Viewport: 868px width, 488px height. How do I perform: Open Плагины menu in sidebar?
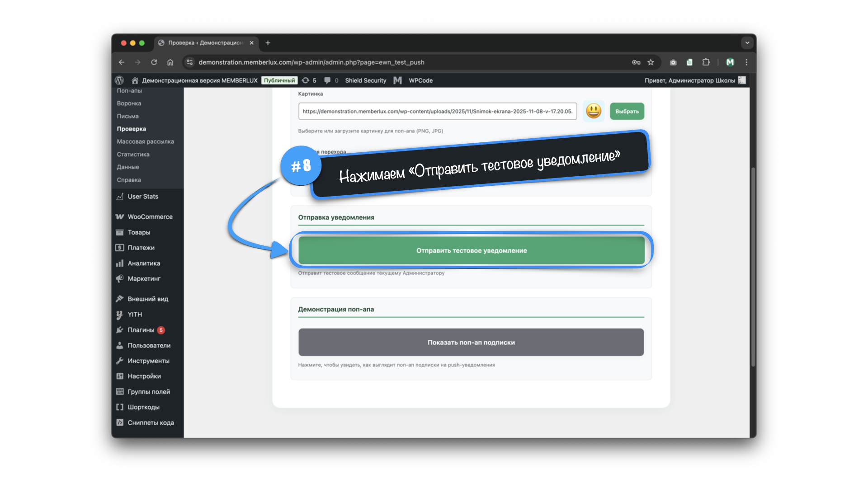[141, 330]
